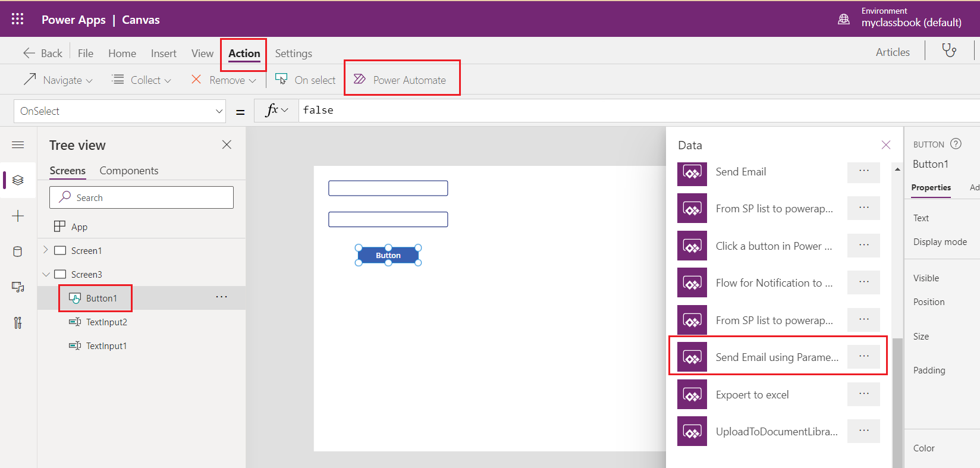Click the Data panel scroll up arrow
980x468 pixels.
[897, 169]
